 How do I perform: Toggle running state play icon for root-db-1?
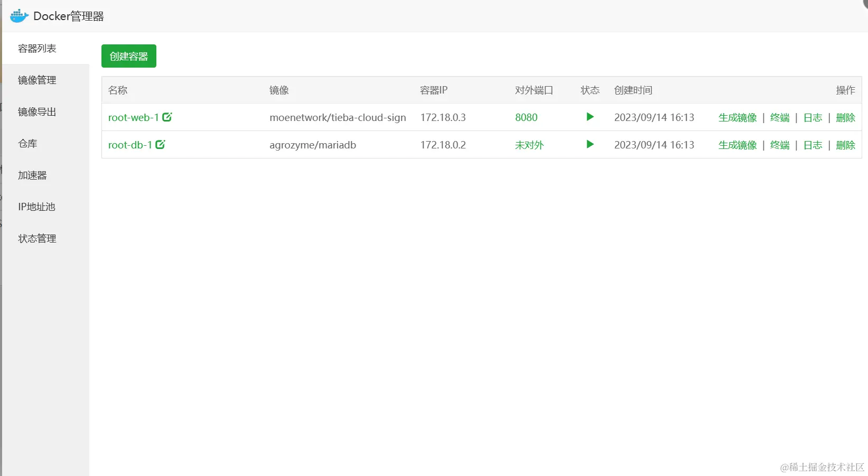[590, 144]
